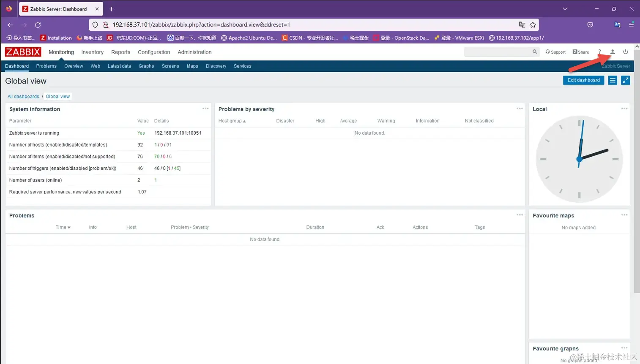Switch to the Problems submenu
This screenshot has width=640, height=364.
pyautogui.click(x=46, y=66)
